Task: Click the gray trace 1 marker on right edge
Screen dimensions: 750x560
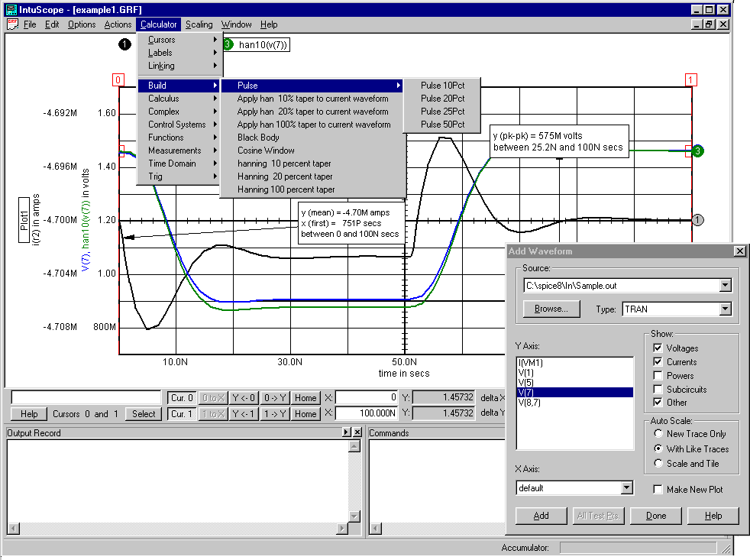Action: click(697, 220)
